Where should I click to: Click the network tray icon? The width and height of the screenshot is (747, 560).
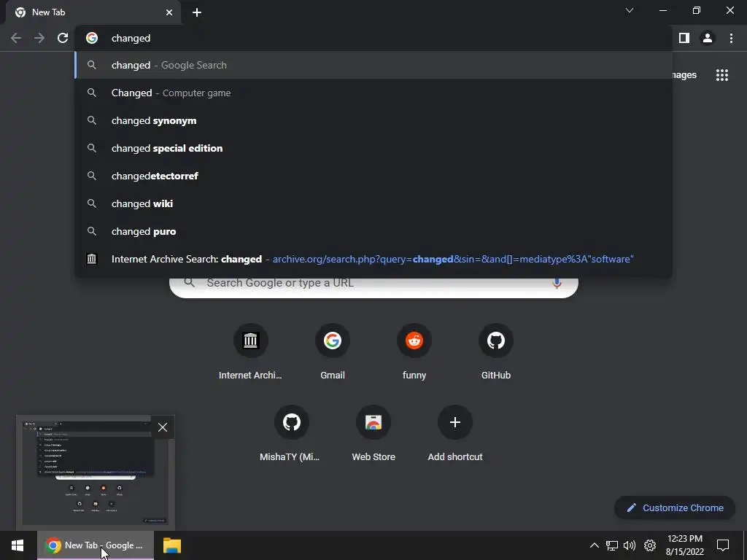(612, 545)
